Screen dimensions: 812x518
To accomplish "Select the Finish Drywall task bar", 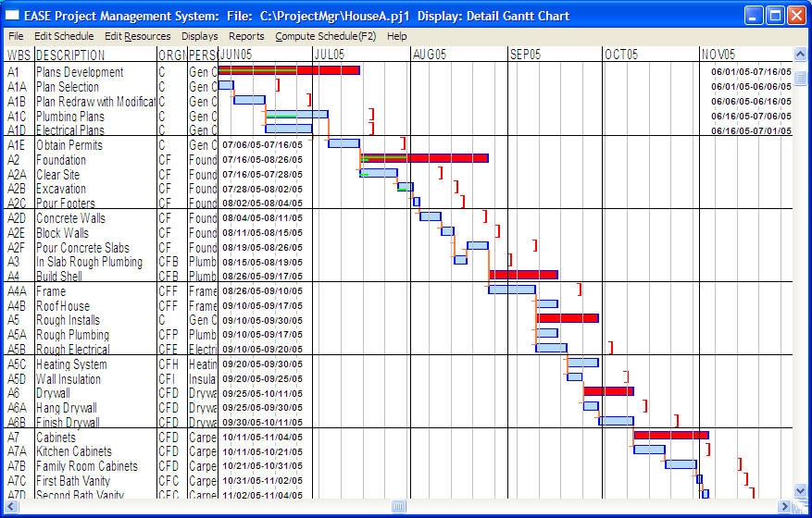I will click(617, 421).
